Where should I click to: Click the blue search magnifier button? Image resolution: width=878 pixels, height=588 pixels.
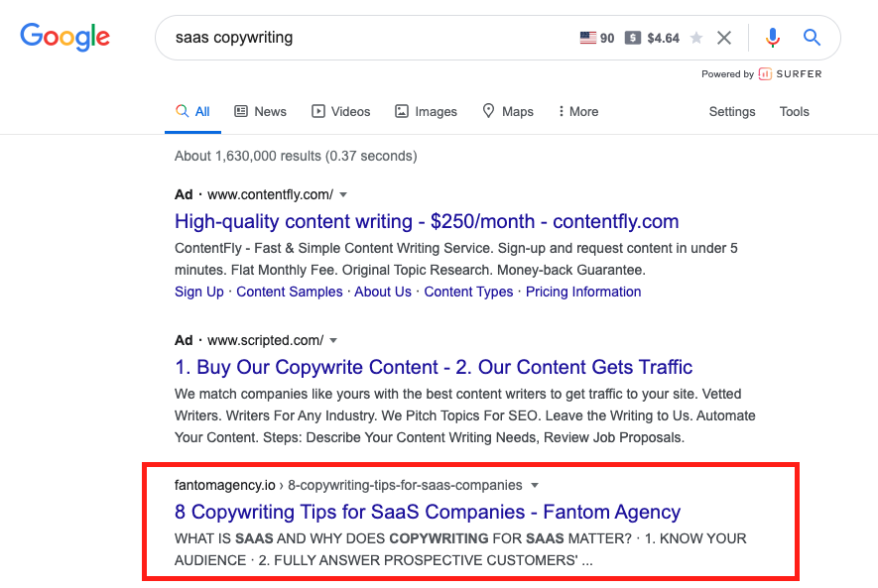pos(812,38)
